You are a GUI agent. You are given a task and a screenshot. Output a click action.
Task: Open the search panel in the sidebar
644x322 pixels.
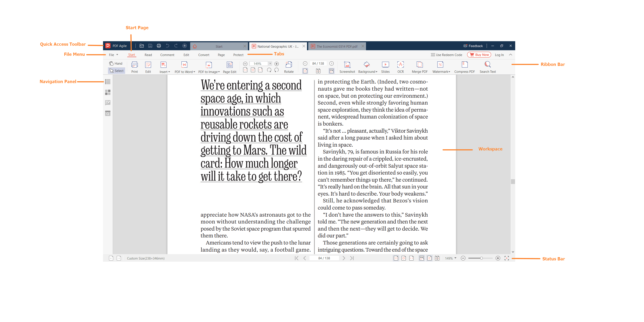108,114
